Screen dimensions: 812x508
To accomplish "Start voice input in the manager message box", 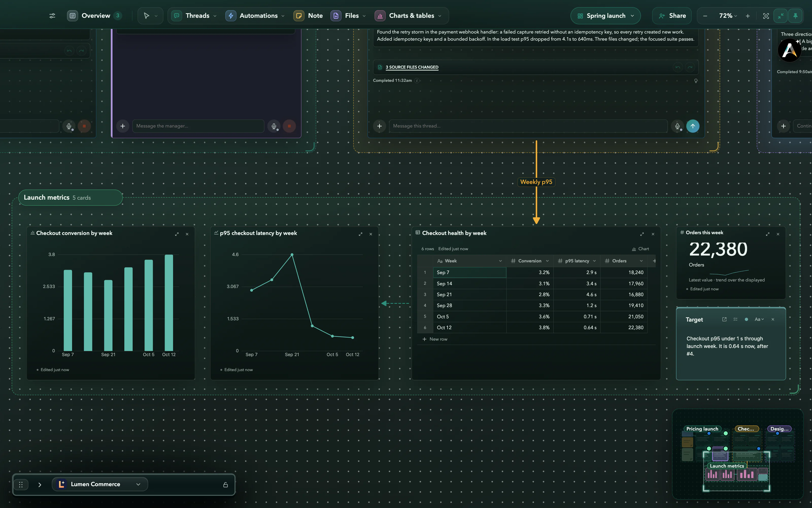I will [x=274, y=126].
